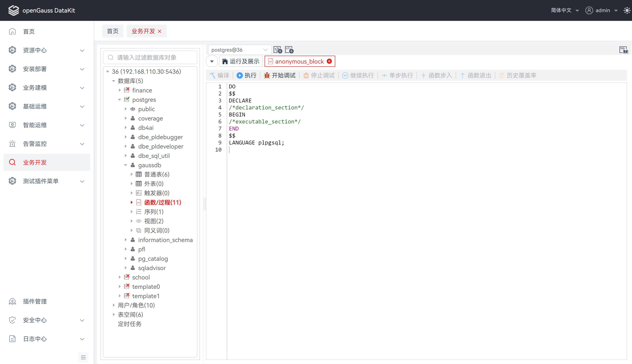Click the new terminal icon beside connection dropdown
The image size is (632, 364).
(x=277, y=50)
